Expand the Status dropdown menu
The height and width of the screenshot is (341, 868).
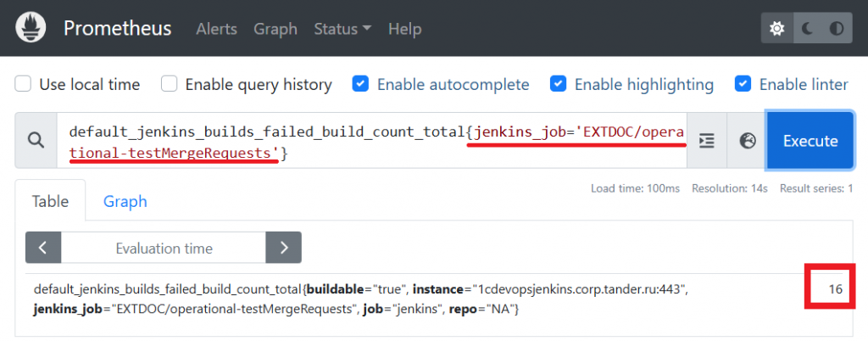342,28
